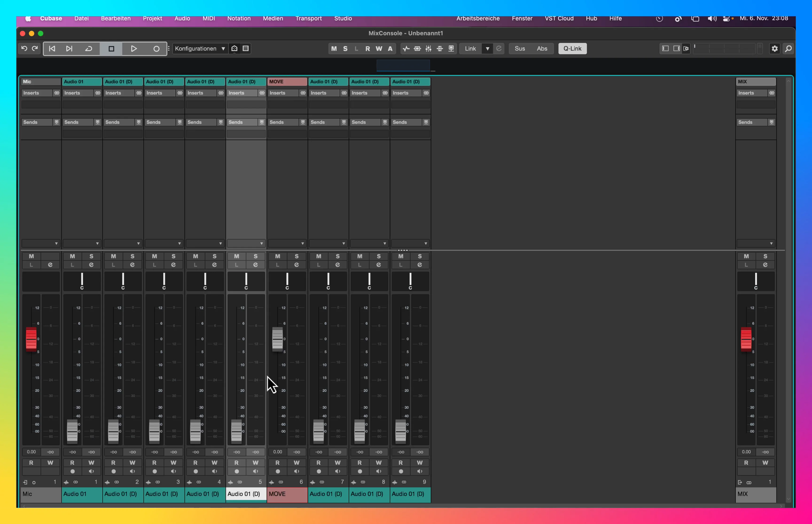Open the Konfigurationen dropdown

pos(200,49)
